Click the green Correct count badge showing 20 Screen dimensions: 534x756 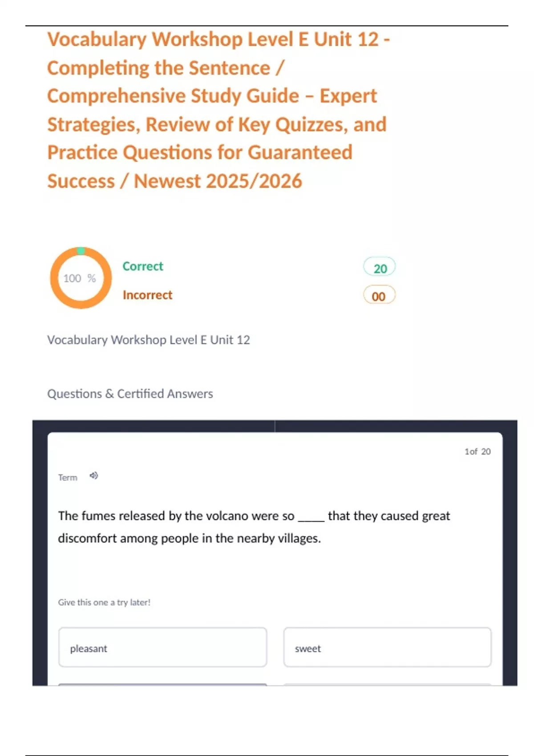tap(380, 268)
